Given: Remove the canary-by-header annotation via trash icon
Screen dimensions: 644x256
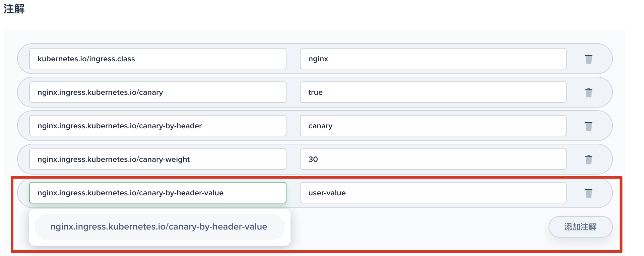Looking at the screenshot, I should click(x=588, y=126).
